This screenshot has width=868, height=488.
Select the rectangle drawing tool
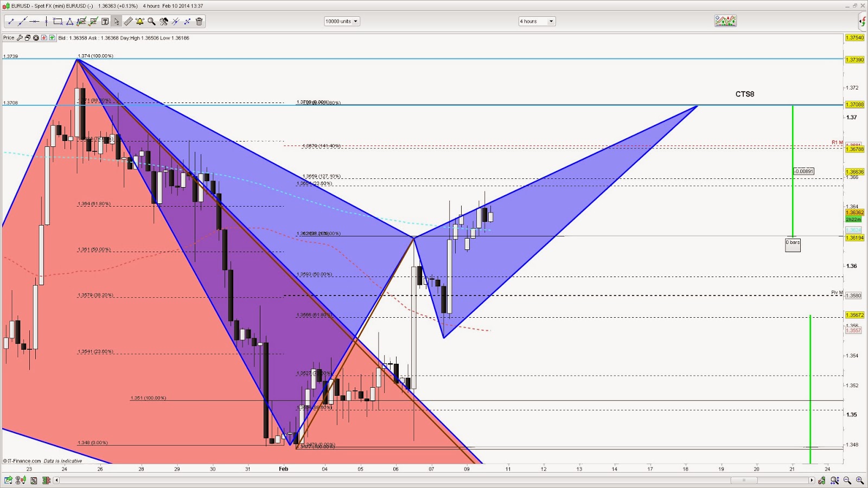pos(58,22)
